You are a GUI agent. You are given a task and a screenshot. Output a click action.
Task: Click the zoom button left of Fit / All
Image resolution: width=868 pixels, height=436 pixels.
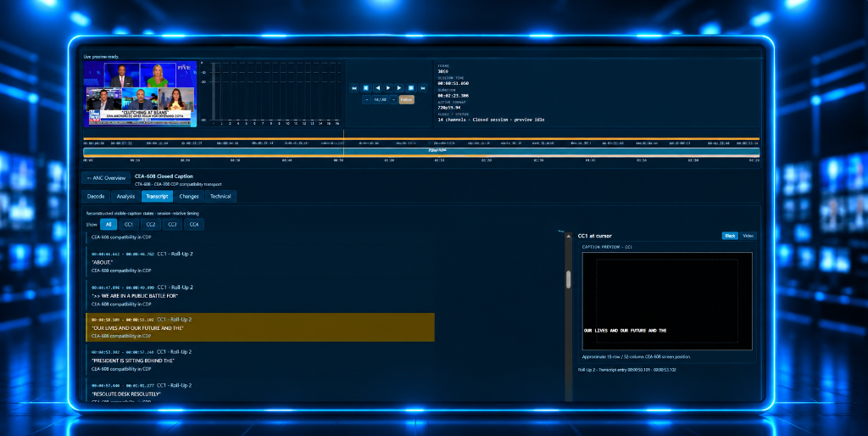coord(366,100)
